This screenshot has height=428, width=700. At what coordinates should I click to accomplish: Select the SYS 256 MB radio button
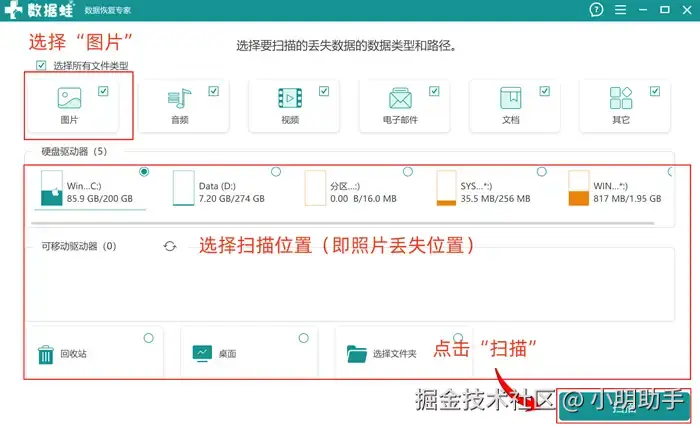click(x=542, y=171)
